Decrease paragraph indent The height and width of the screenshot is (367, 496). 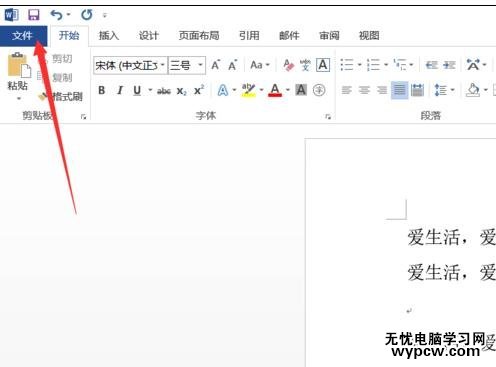pyautogui.click(x=431, y=65)
